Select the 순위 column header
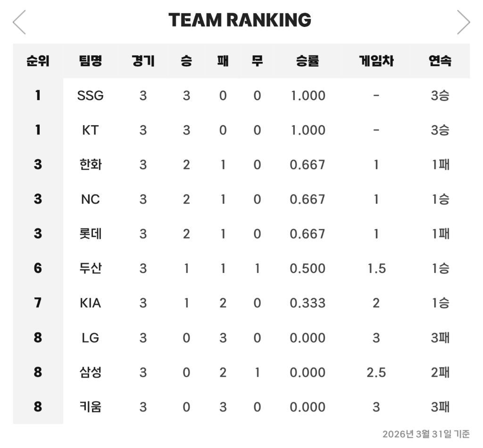Screen dimensions: 483x448 tap(38, 61)
